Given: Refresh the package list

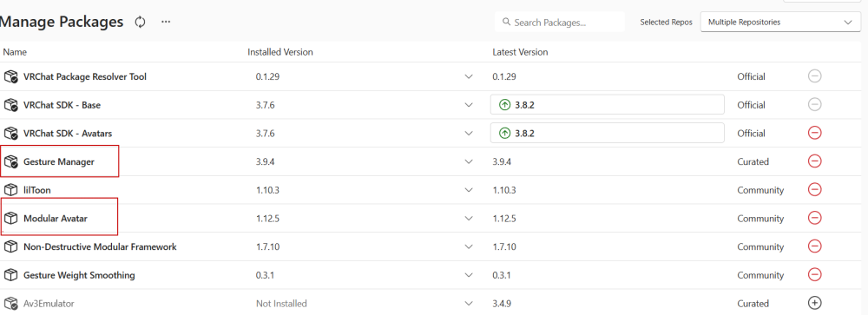Looking at the screenshot, I should point(140,23).
